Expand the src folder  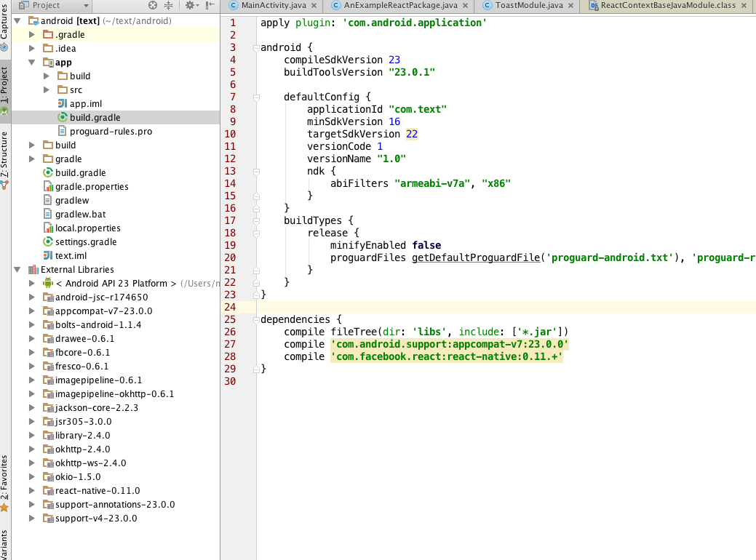pos(47,89)
